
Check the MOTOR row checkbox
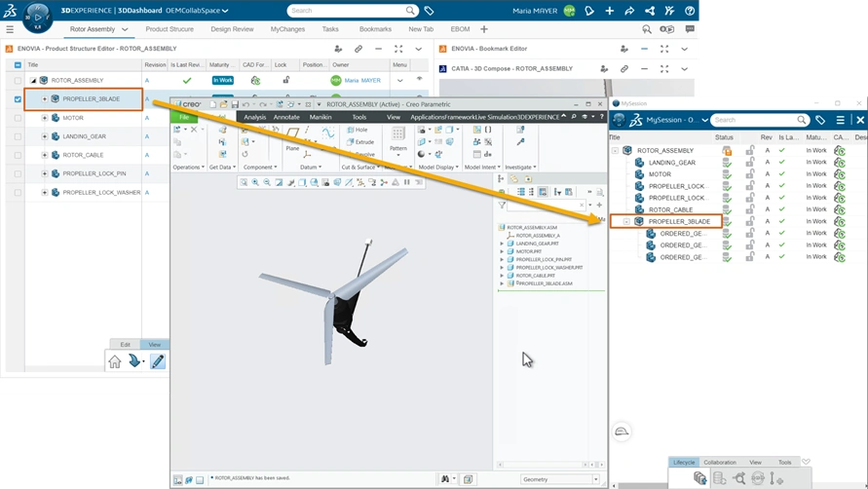pos(18,118)
